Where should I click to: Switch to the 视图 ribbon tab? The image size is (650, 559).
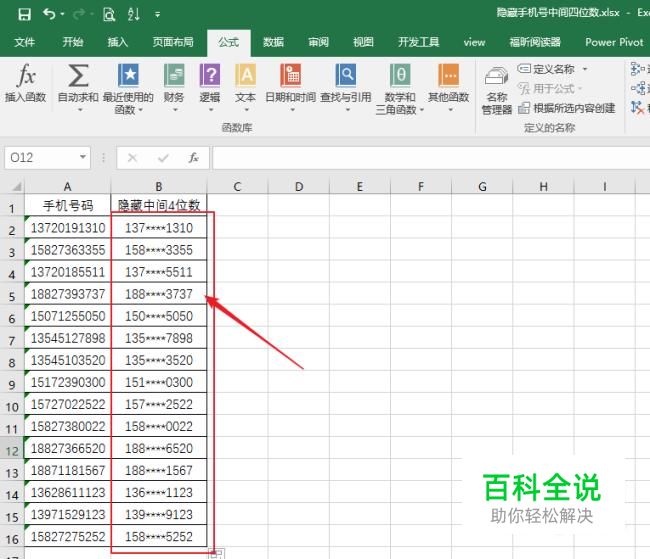tap(363, 42)
